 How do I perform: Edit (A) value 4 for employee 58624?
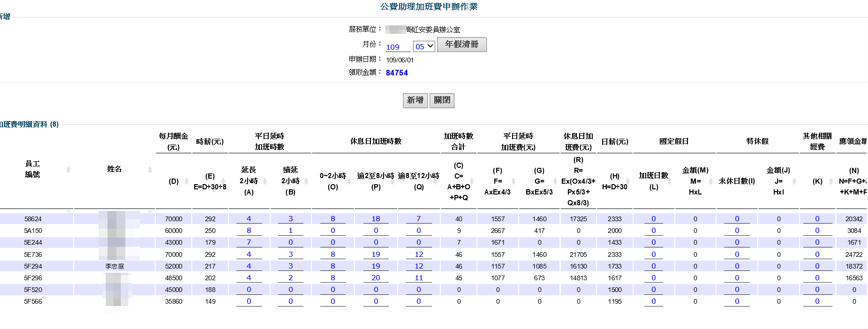click(x=249, y=219)
